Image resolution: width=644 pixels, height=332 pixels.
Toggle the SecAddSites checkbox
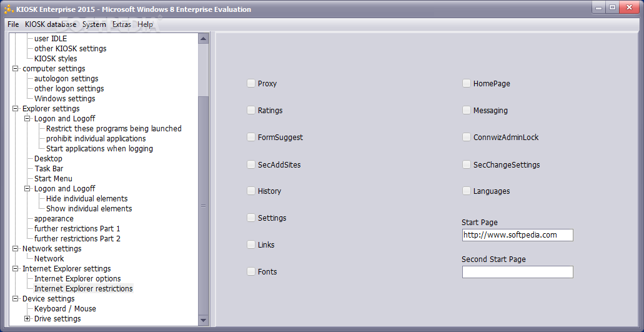click(x=251, y=164)
